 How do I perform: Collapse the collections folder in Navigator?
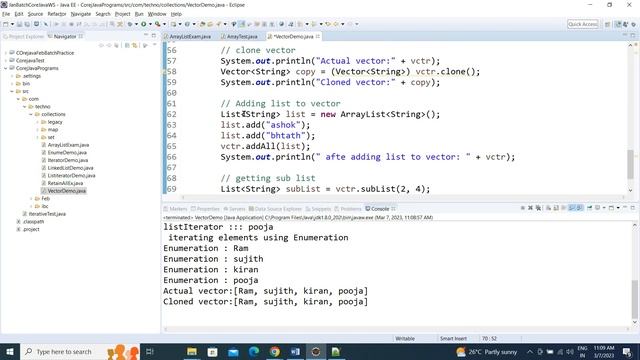[31, 114]
